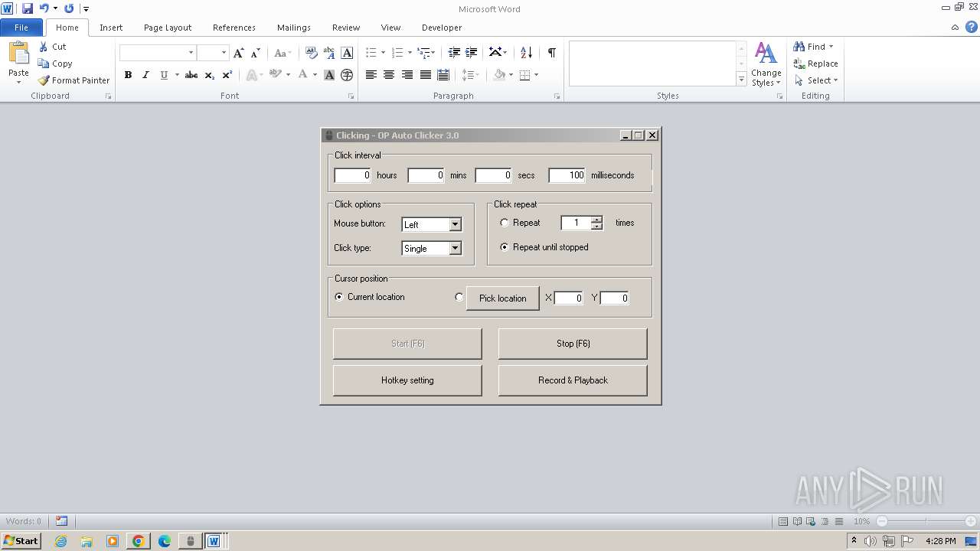The width and height of the screenshot is (980, 551).
Task: Increase the repeat times spinner up arrow
Action: [x=597, y=220]
